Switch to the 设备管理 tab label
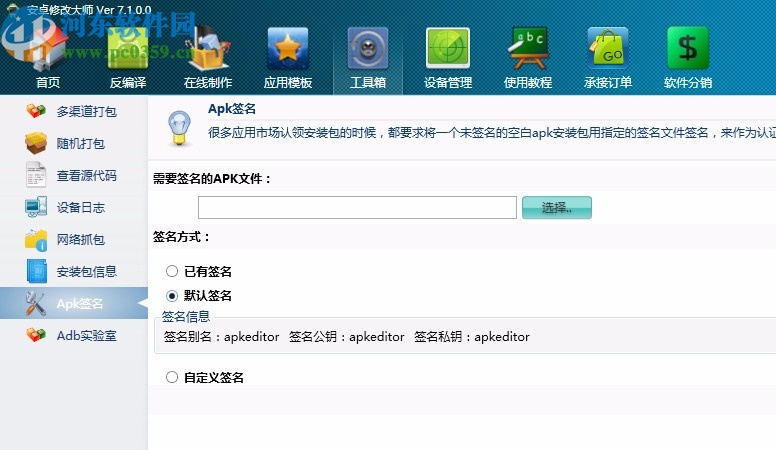 pyautogui.click(x=448, y=82)
